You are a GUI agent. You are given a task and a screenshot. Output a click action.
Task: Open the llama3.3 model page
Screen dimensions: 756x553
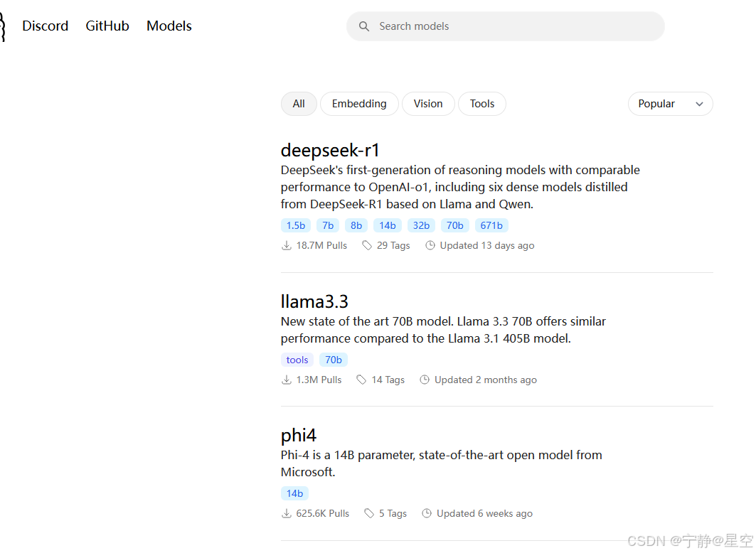pyautogui.click(x=314, y=301)
